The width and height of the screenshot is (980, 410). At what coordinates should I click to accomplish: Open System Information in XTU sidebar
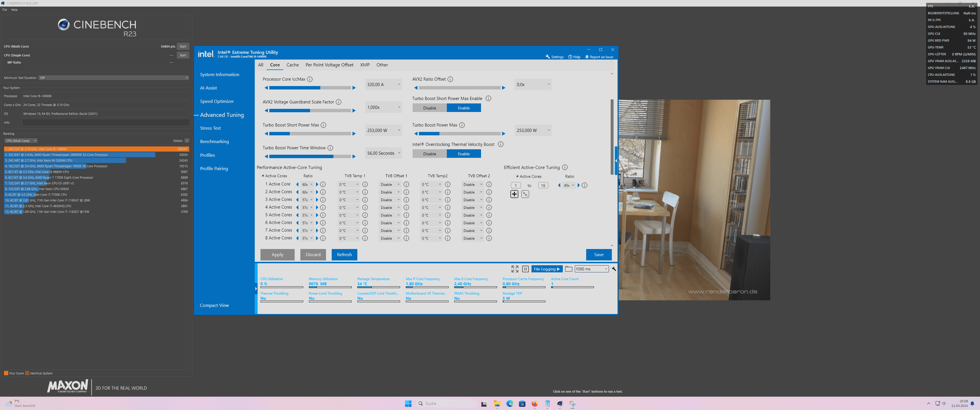point(219,75)
